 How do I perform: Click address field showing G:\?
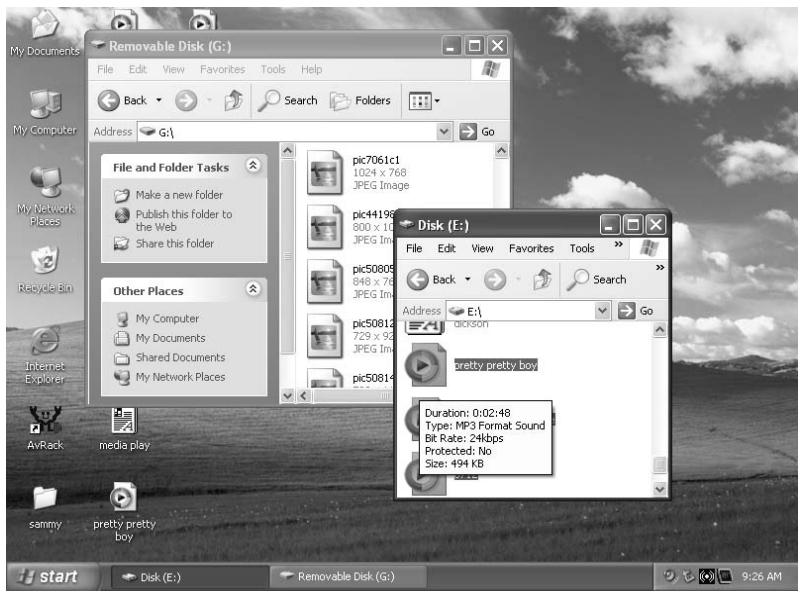[295, 132]
